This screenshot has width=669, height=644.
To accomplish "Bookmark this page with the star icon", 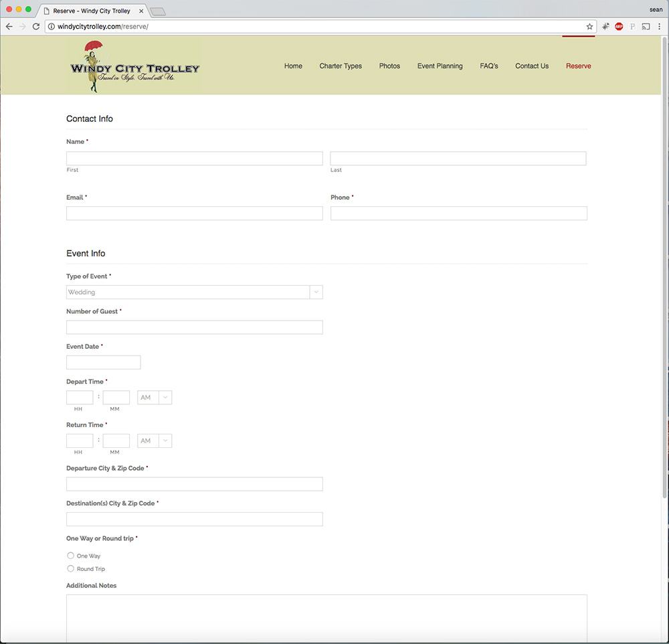I will (x=589, y=27).
